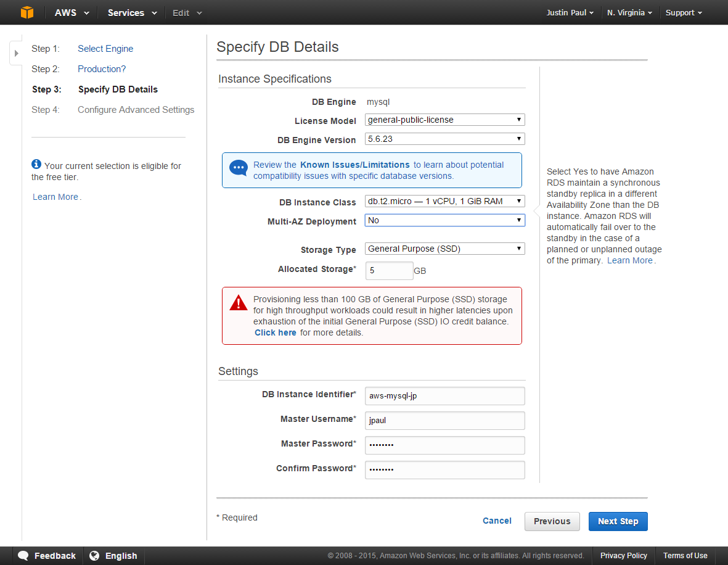Change language via English button
The height and width of the screenshot is (565, 728).
114,556
